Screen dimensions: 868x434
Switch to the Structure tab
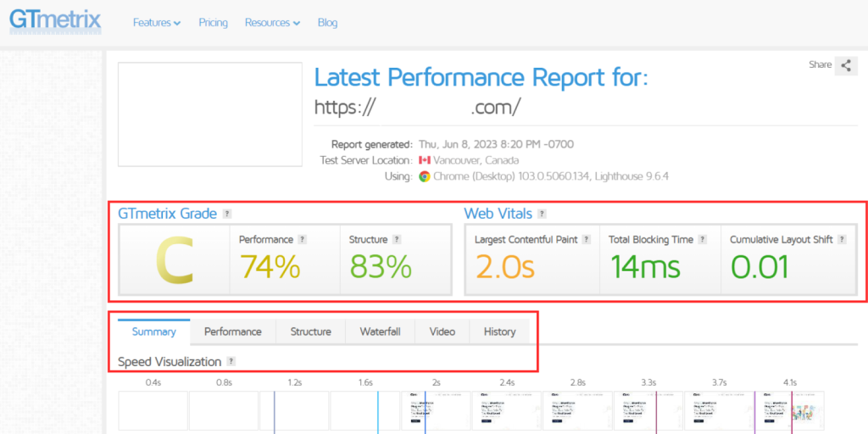[311, 331]
